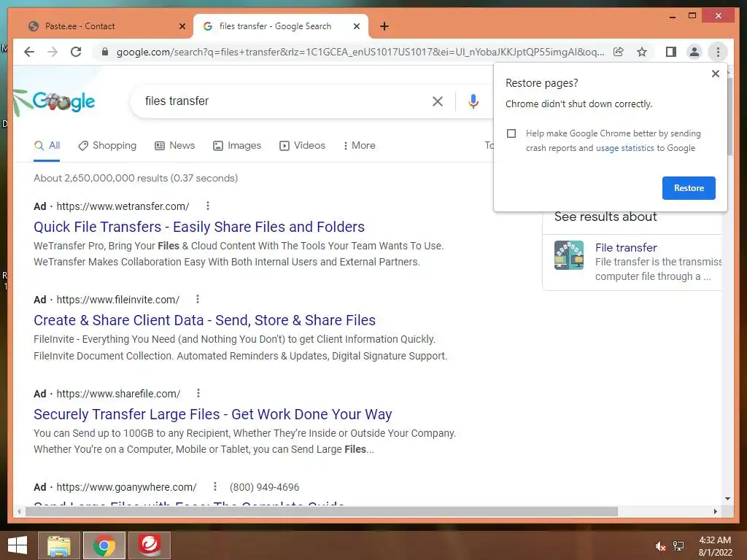Open the Windows Start menu
Image resolution: width=747 pixels, height=560 pixels.
pos(18,545)
